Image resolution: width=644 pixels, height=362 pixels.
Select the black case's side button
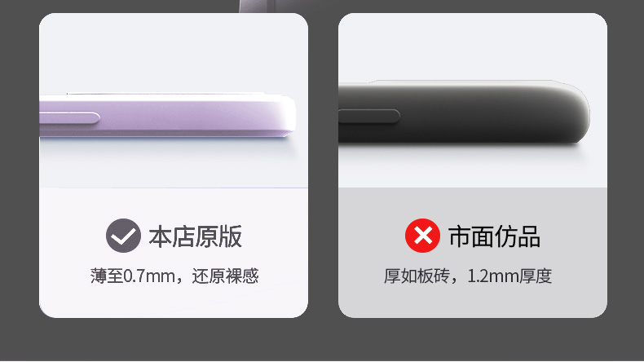tap(368, 117)
